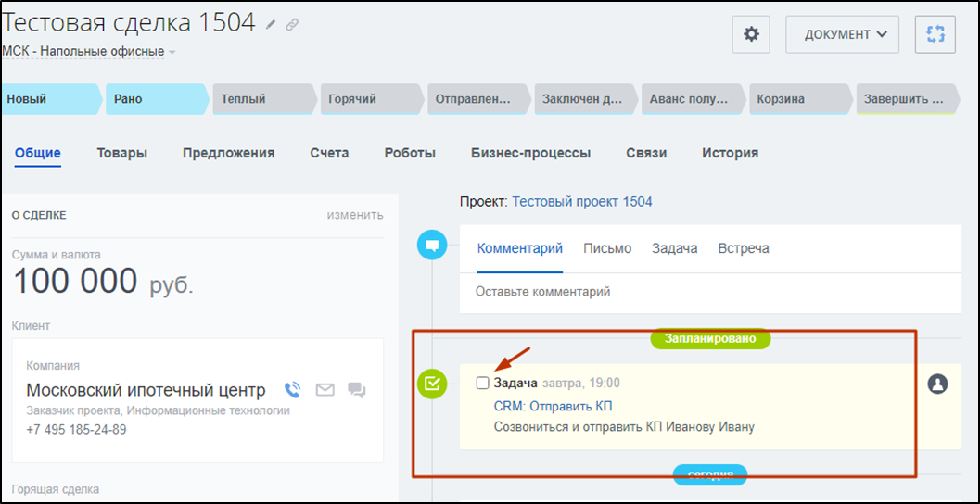Click the expand view icon at top right

tap(935, 34)
